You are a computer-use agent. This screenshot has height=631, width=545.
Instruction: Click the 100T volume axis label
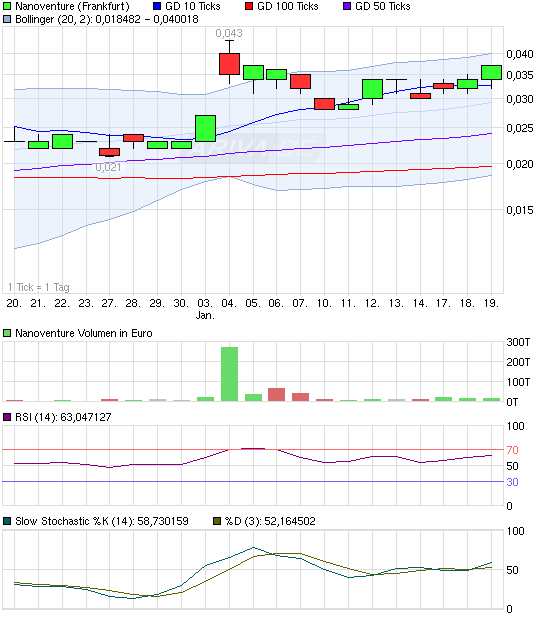pos(518,382)
